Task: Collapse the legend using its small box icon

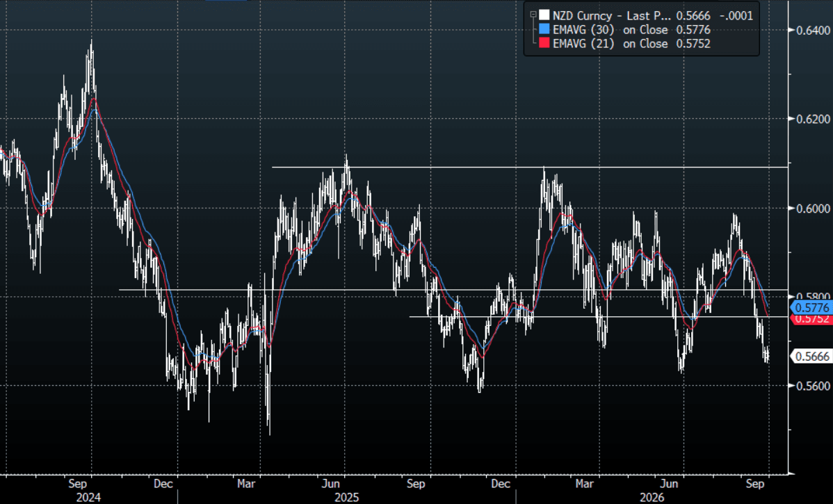Action: click(533, 15)
